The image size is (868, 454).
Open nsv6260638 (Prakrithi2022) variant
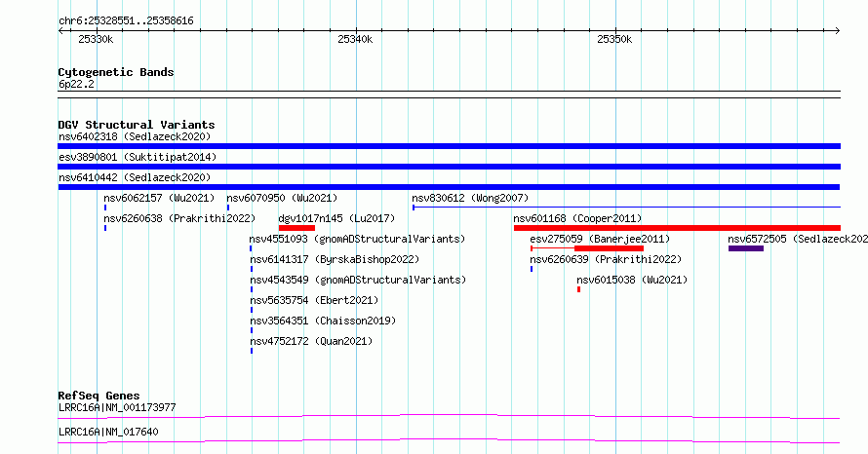179,218
